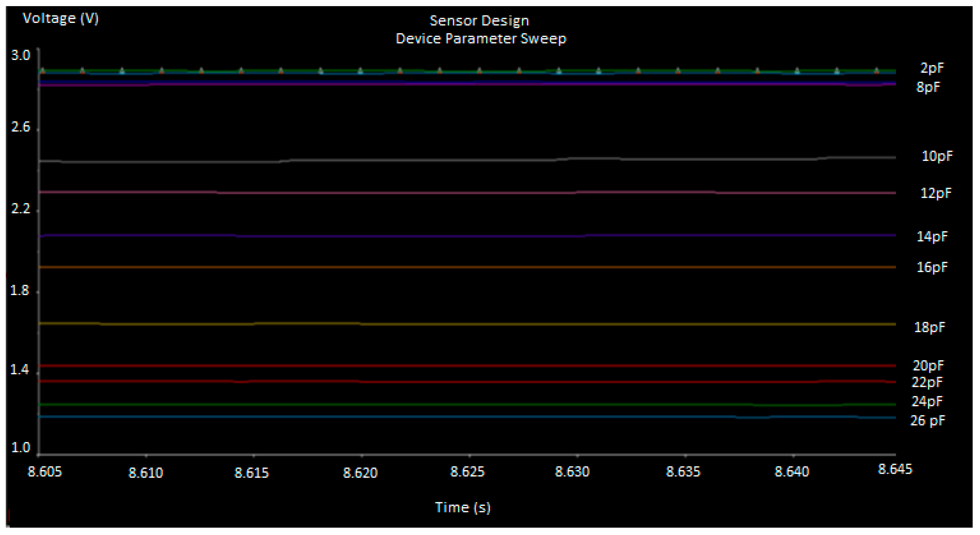This screenshot has height=535, width=980.
Task: Click the 'Sensor Design' chart title
Action: coord(479,21)
